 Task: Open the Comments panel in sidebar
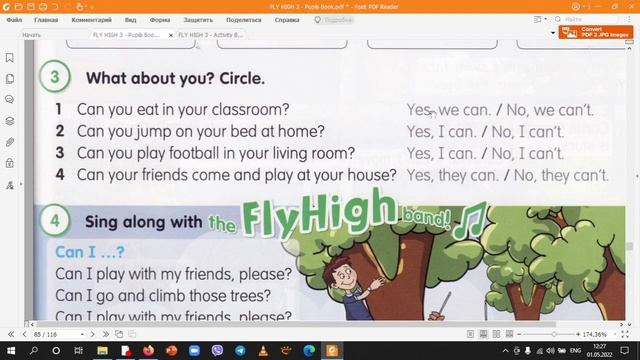(10, 100)
